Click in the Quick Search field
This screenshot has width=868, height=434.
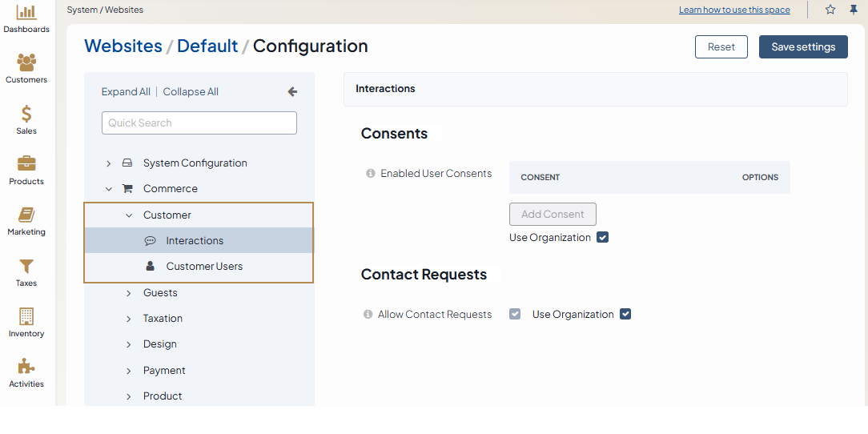tap(199, 123)
